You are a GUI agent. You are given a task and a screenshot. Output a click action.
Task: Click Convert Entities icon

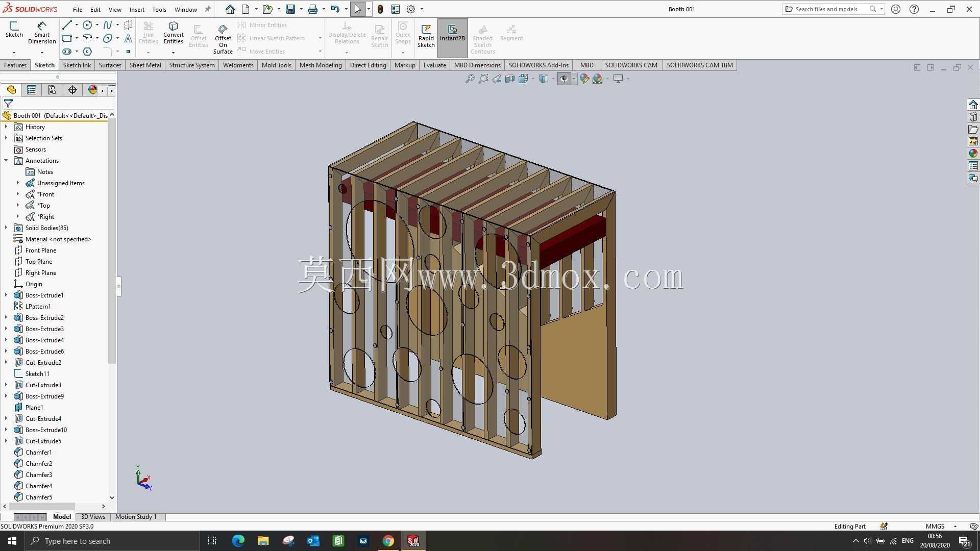point(174,33)
